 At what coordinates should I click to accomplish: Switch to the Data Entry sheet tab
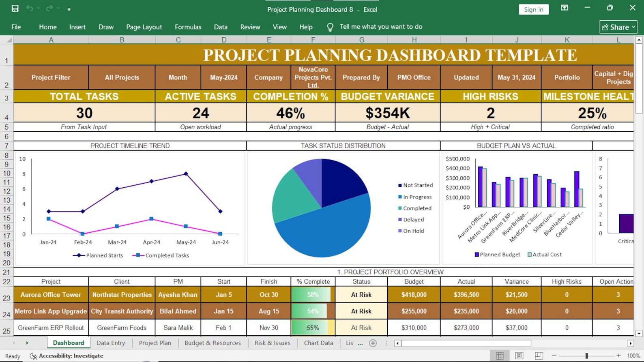[111, 343]
